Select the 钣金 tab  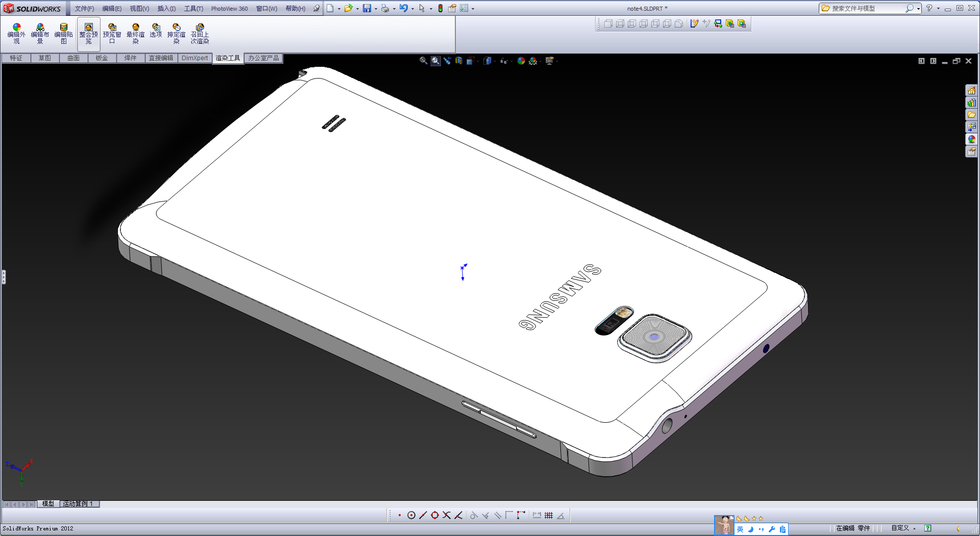click(102, 58)
